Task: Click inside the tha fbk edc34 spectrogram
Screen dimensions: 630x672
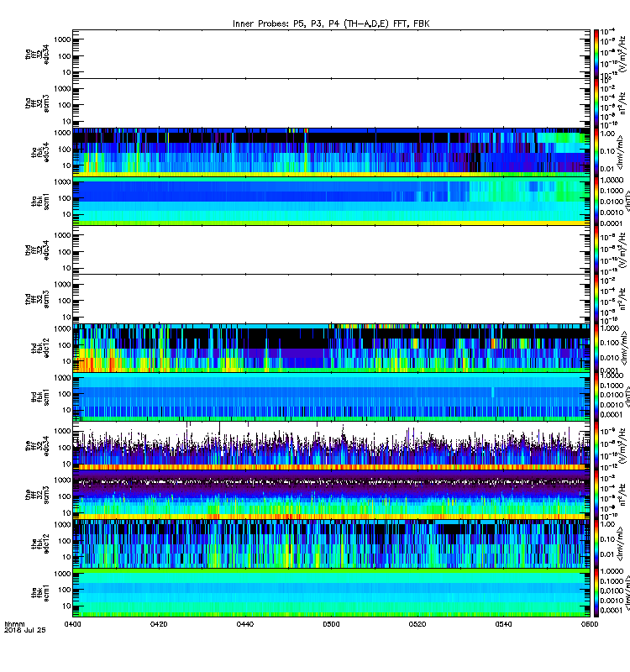Action: click(x=331, y=152)
